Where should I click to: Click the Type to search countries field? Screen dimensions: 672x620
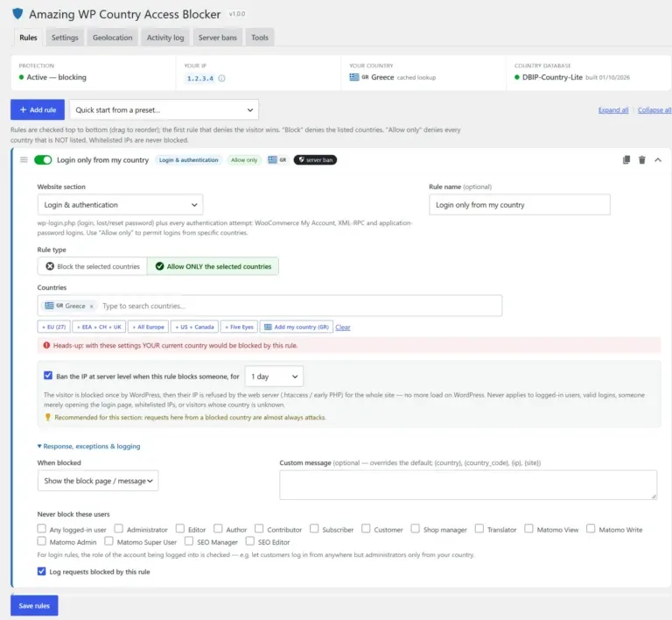(x=300, y=306)
